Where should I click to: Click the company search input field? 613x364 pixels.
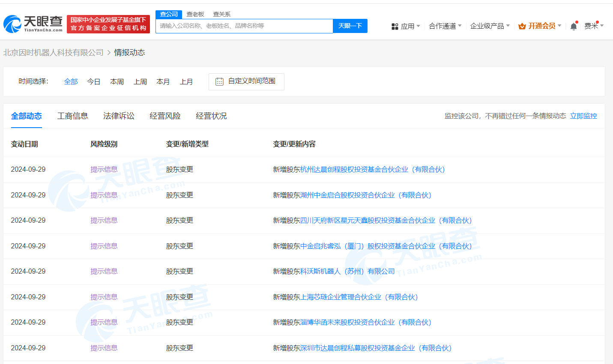tap(244, 26)
